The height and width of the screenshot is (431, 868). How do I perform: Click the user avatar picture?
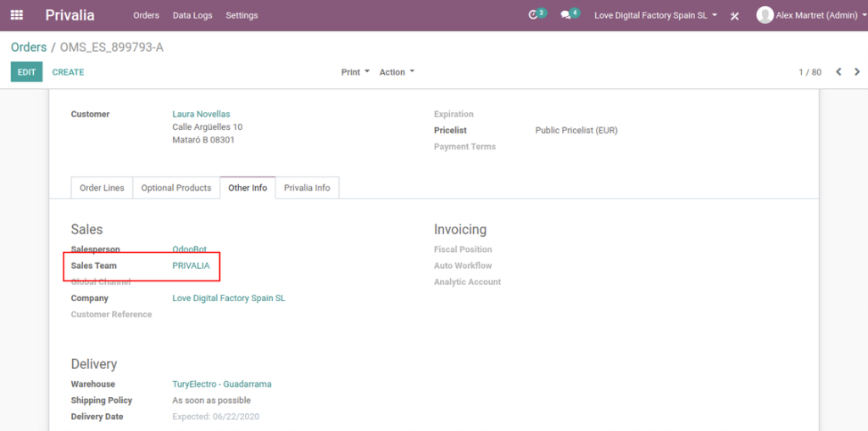765,15
